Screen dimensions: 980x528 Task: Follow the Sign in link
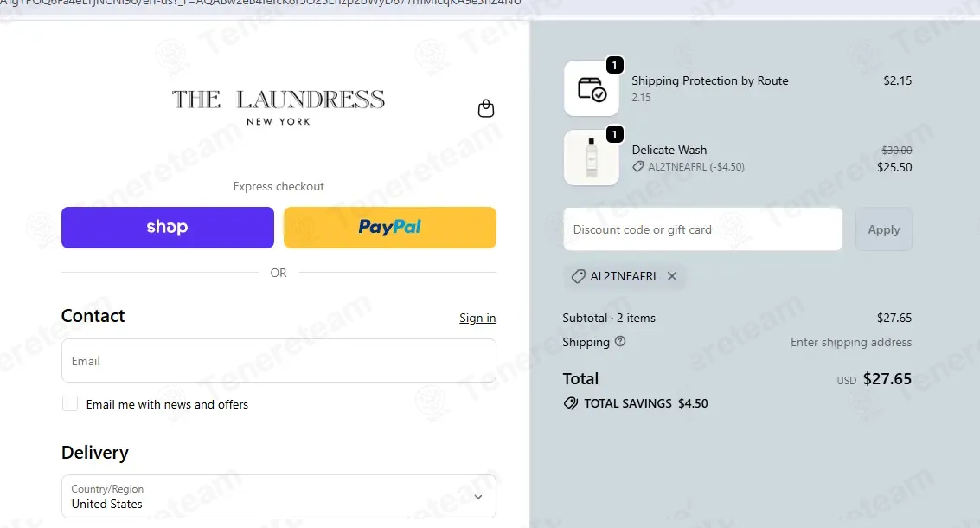(477, 318)
